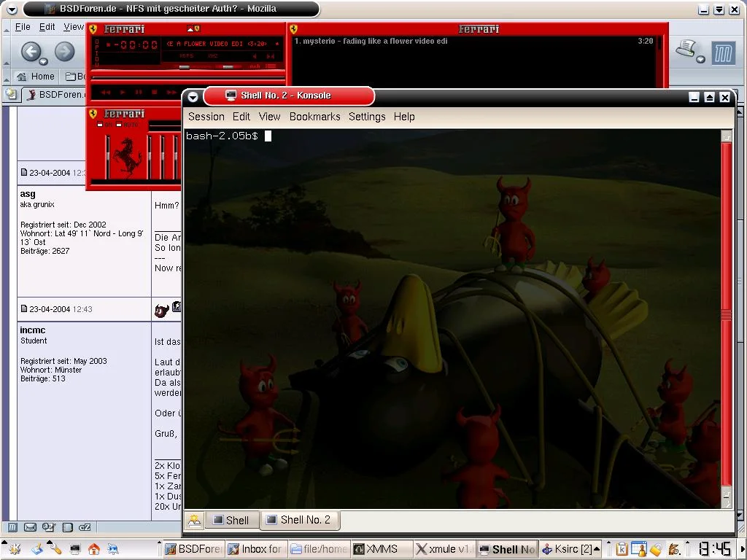Click the new session icon in Konsole's tab bar
747x560 pixels.
(194, 521)
